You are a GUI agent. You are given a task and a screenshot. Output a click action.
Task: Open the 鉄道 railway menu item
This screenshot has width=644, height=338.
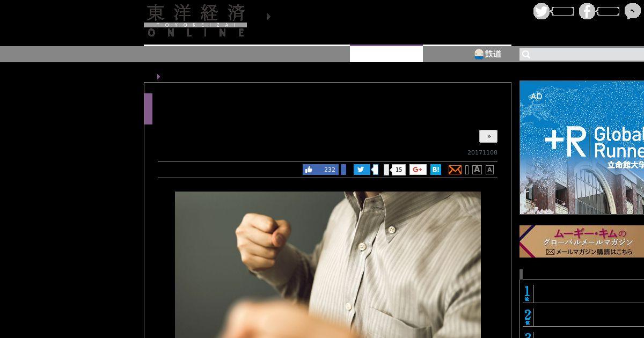click(x=488, y=54)
